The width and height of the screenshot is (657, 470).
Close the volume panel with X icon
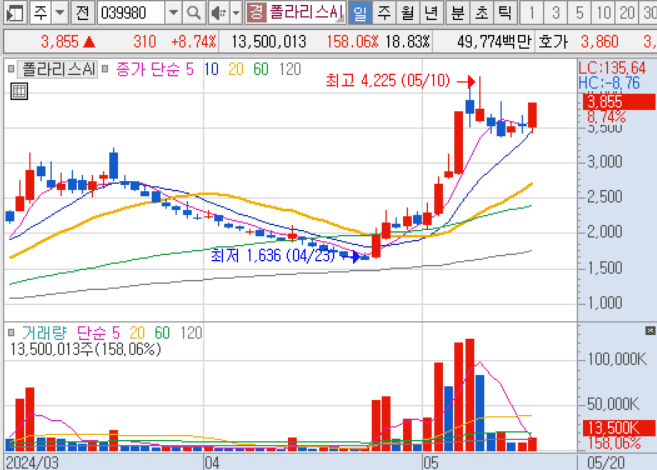click(650, 331)
